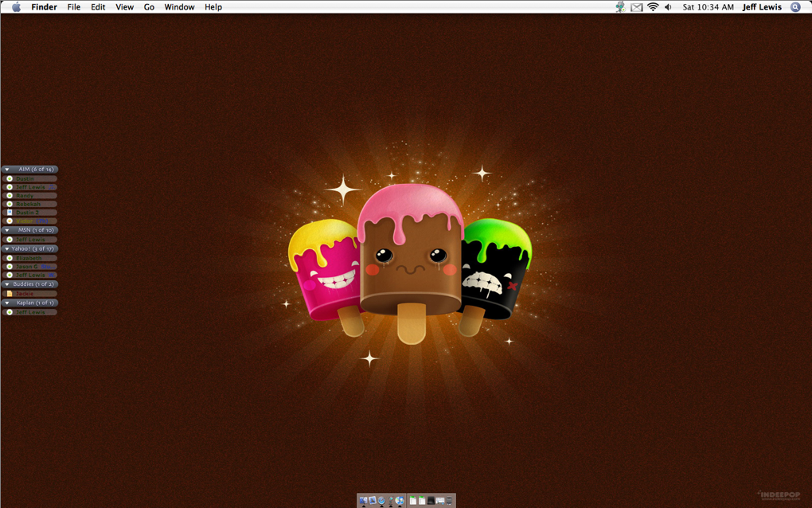The height and width of the screenshot is (508, 812).
Task: Open the Go menu
Action: pyautogui.click(x=149, y=6)
